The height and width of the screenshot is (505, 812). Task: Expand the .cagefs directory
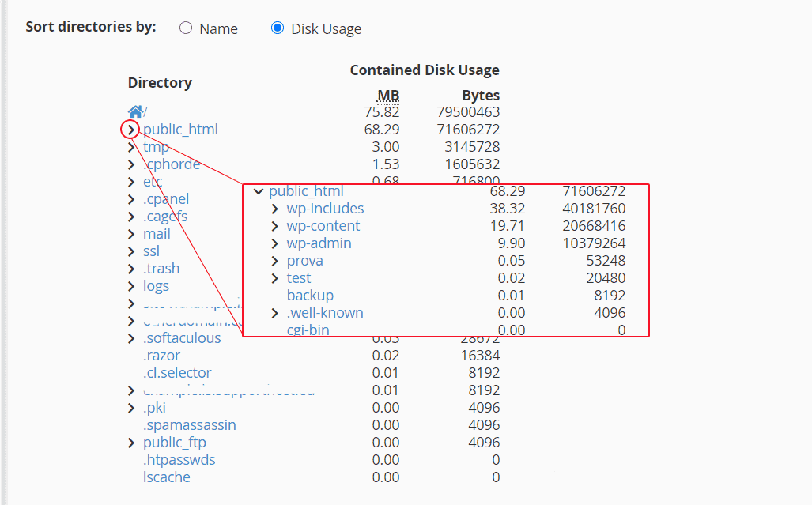[132, 215]
